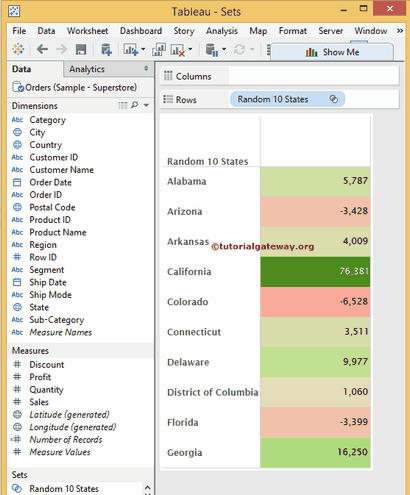The image size is (410, 495).
Task: Click the pause auto updates icon
Action: 212,50
